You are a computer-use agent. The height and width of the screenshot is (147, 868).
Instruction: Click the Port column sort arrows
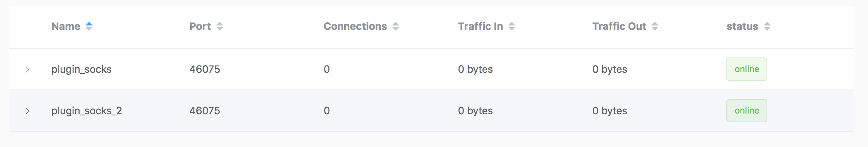click(x=219, y=26)
